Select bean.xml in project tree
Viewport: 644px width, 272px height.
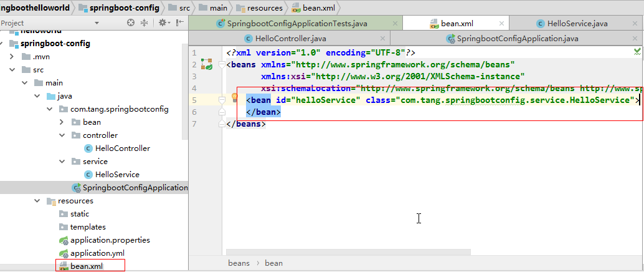[x=82, y=266]
